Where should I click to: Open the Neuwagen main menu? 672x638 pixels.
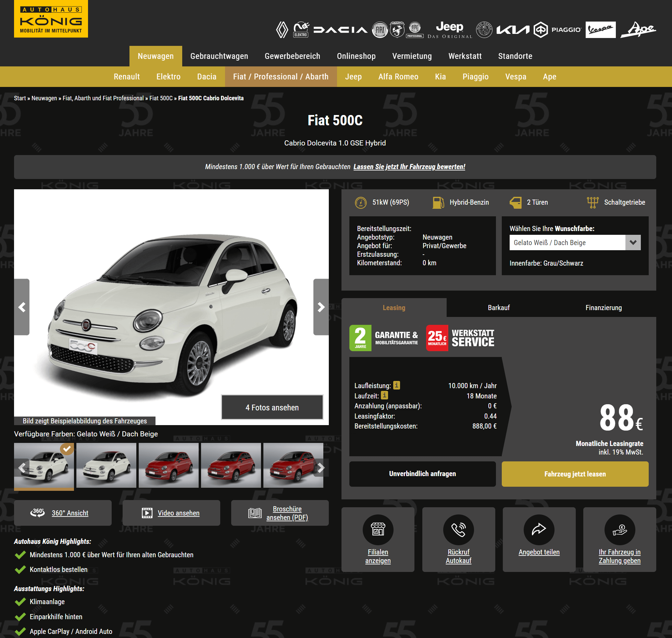155,56
